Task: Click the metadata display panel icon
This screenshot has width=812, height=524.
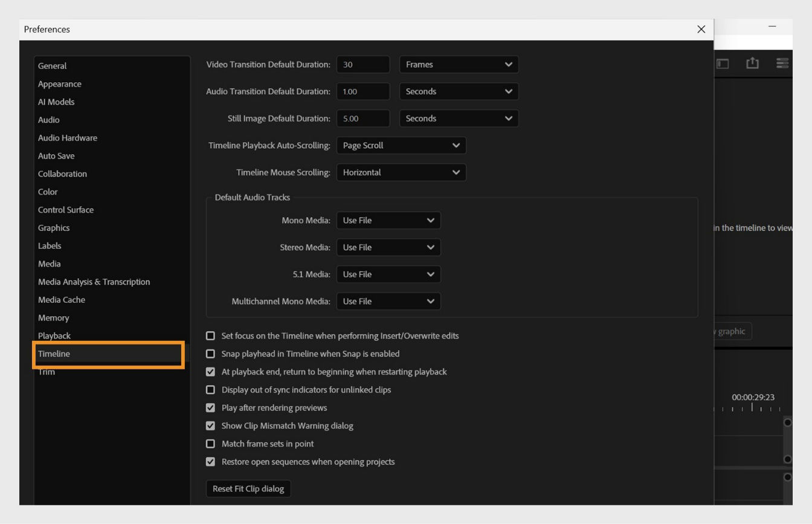Action: [x=723, y=62]
